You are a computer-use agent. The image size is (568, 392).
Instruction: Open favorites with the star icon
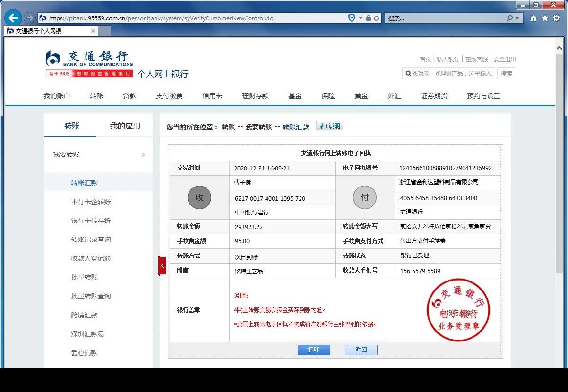pos(545,18)
